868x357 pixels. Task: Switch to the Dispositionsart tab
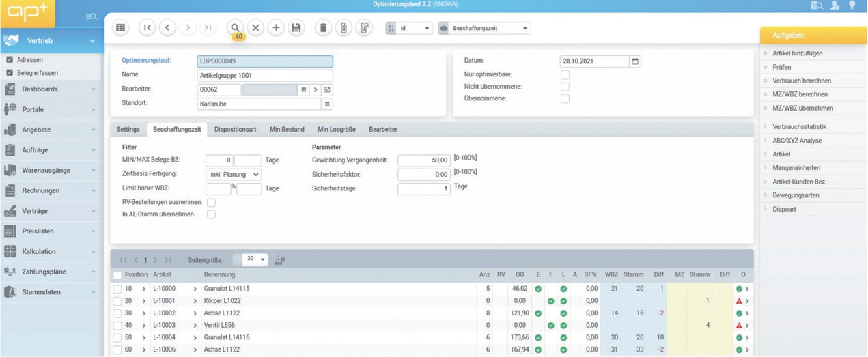[236, 129]
